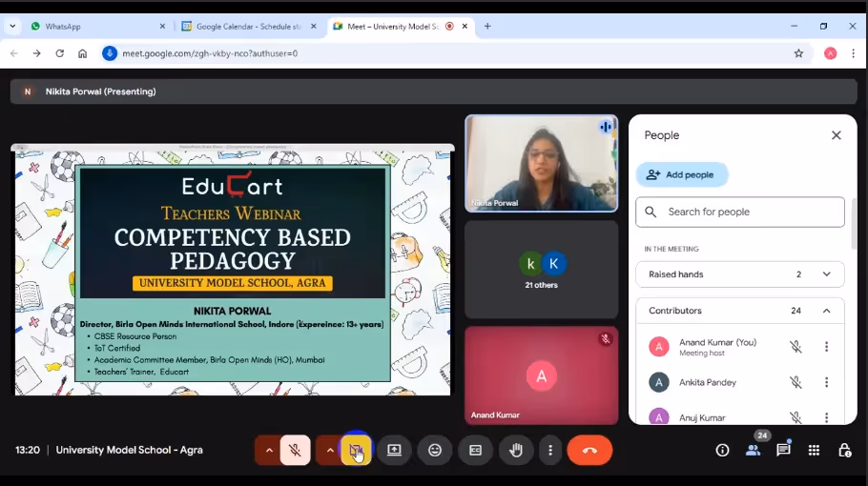Open the tab search dropdown arrow

(12, 26)
